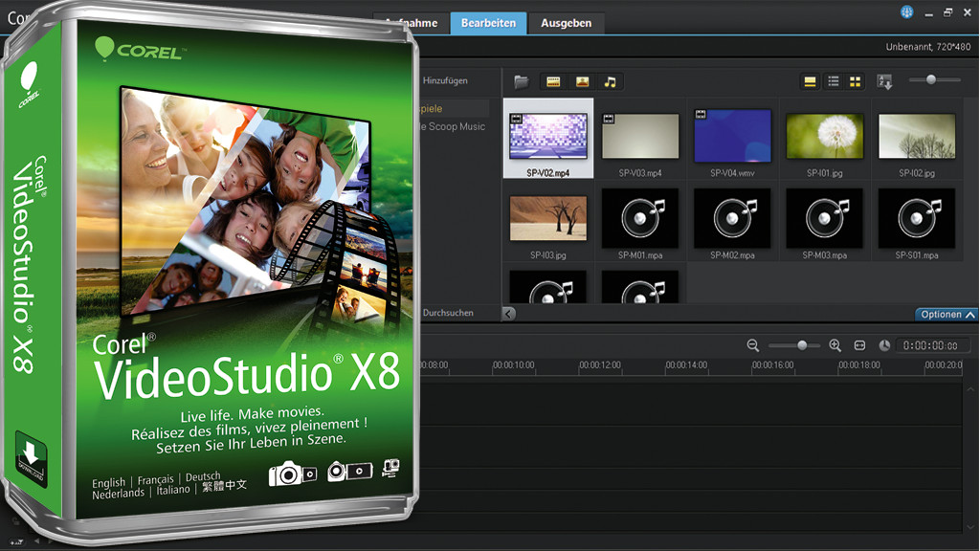Image resolution: width=980 pixels, height=551 pixels.
Task: Toggle the photo media filter icon
Action: tap(582, 82)
